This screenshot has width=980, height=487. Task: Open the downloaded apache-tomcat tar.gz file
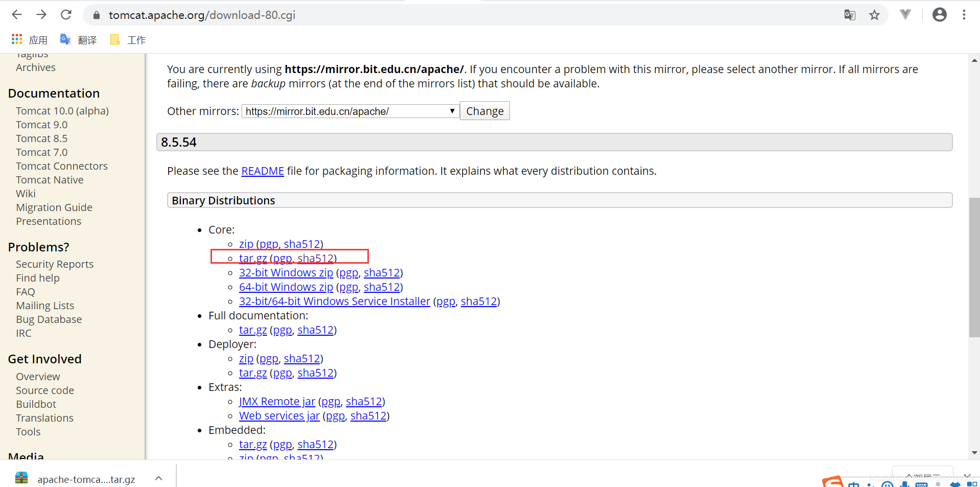click(x=77, y=479)
